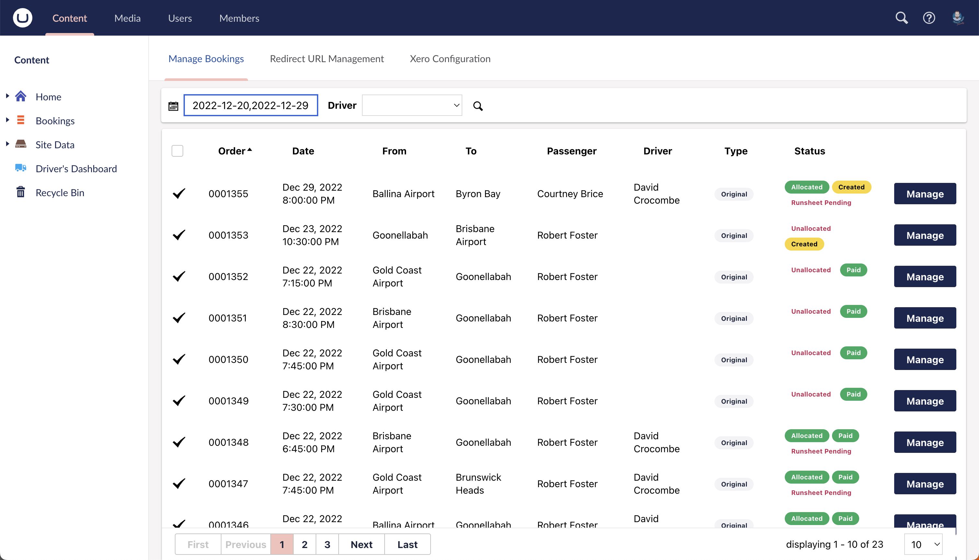The image size is (979, 560).
Task: Toggle the select-all checkbox in table header
Action: 177,151
